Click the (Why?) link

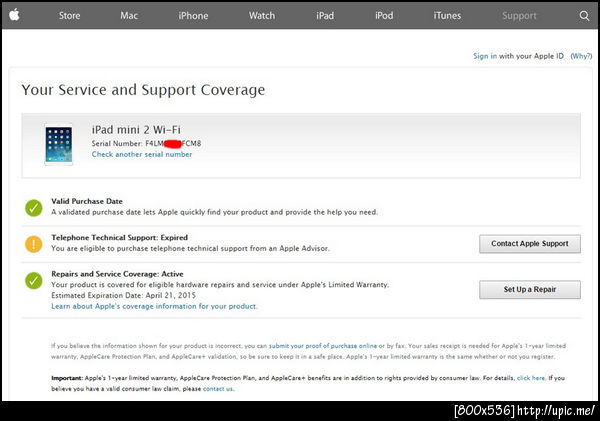tap(581, 56)
